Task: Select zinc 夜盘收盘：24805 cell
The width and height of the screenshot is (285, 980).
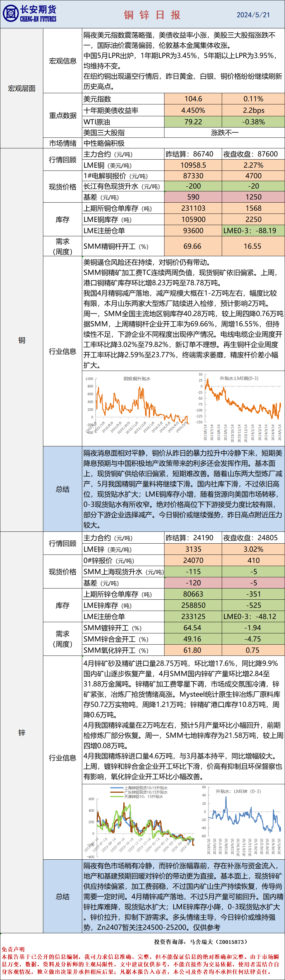Action: click(x=254, y=538)
